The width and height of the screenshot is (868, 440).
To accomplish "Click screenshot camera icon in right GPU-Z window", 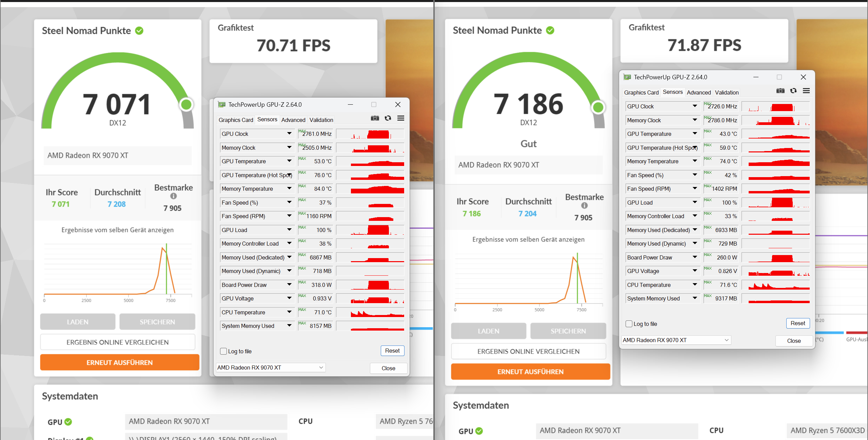I will tap(780, 91).
